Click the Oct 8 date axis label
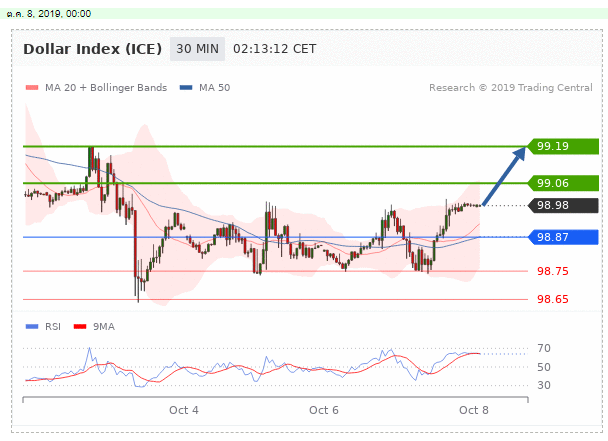 [x=474, y=410]
